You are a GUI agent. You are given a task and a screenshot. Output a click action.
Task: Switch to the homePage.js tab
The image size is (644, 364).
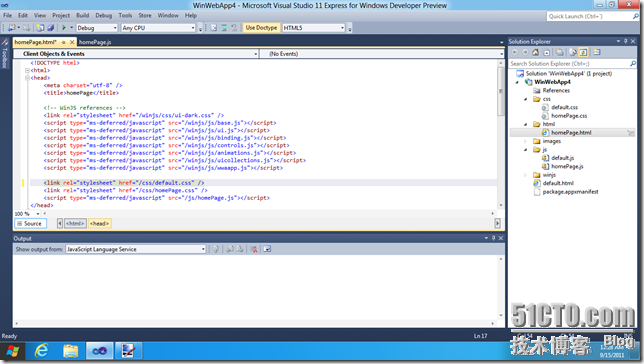(x=95, y=42)
